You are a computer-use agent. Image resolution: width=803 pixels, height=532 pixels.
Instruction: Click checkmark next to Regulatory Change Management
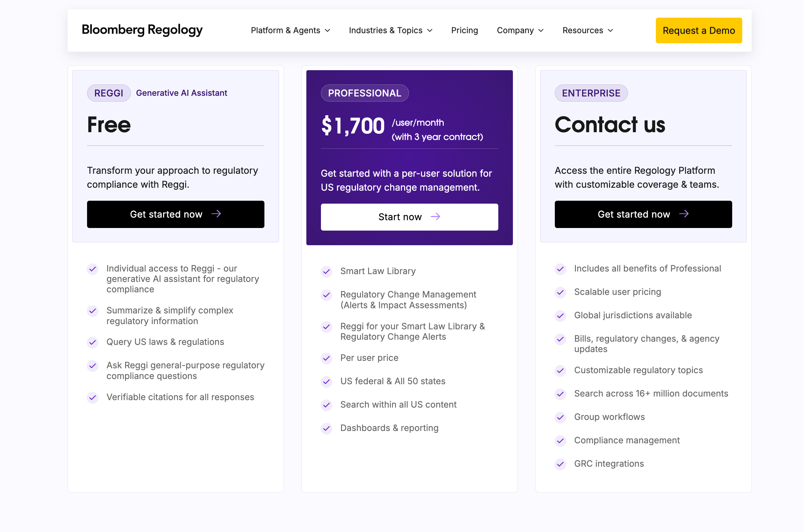coord(326,295)
